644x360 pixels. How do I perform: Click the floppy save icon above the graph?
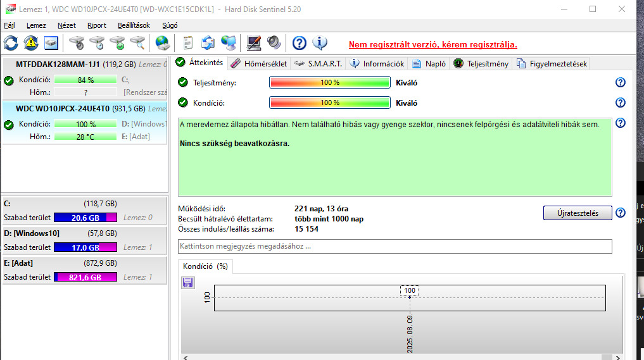coord(187,282)
